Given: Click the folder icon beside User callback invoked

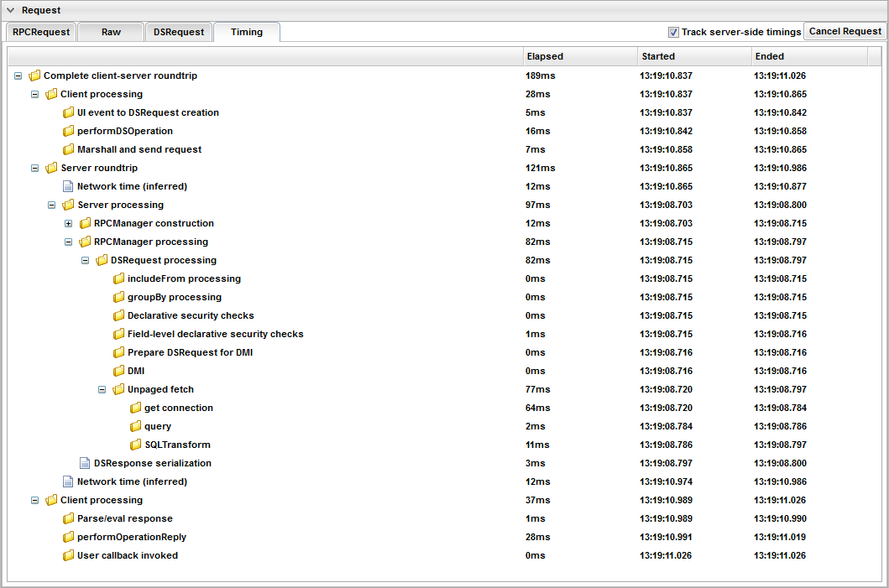Looking at the screenshot, I should (68, 556).
